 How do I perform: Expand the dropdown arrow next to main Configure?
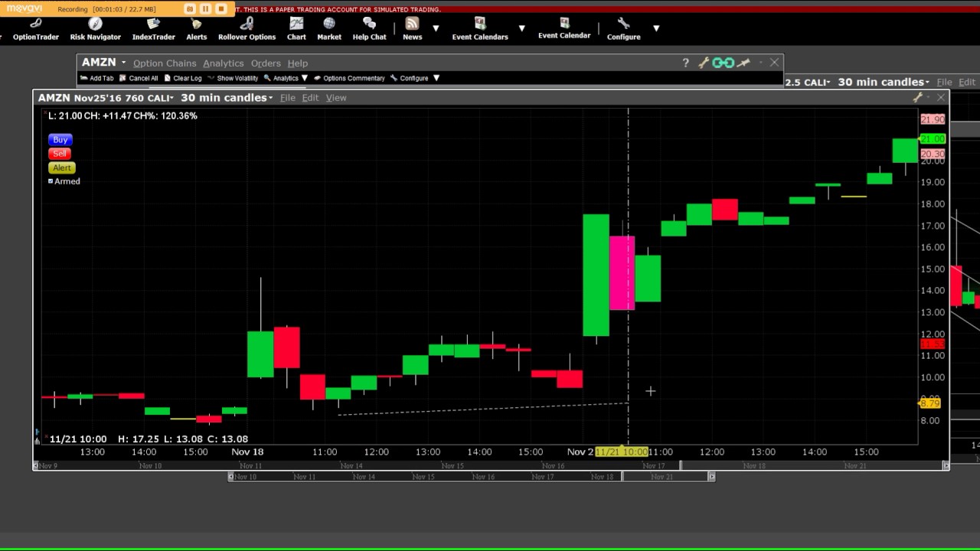656,28
